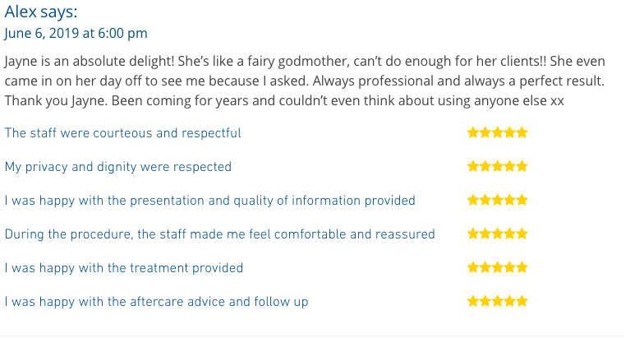644x338 pixels.
Task: Click the 'Alex says:' reviewer heading
Action: pyautogui.click(x=41, y=12)
